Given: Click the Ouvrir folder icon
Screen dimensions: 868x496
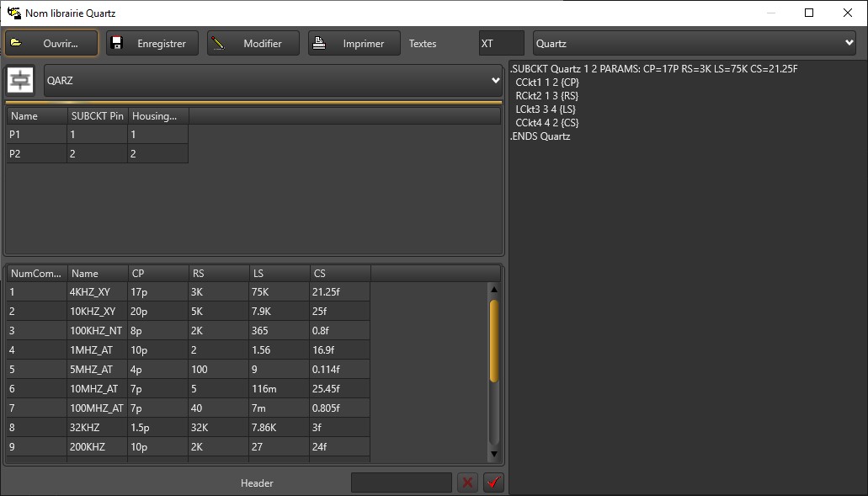Looking at the screenshot, I should coord(17,43).
